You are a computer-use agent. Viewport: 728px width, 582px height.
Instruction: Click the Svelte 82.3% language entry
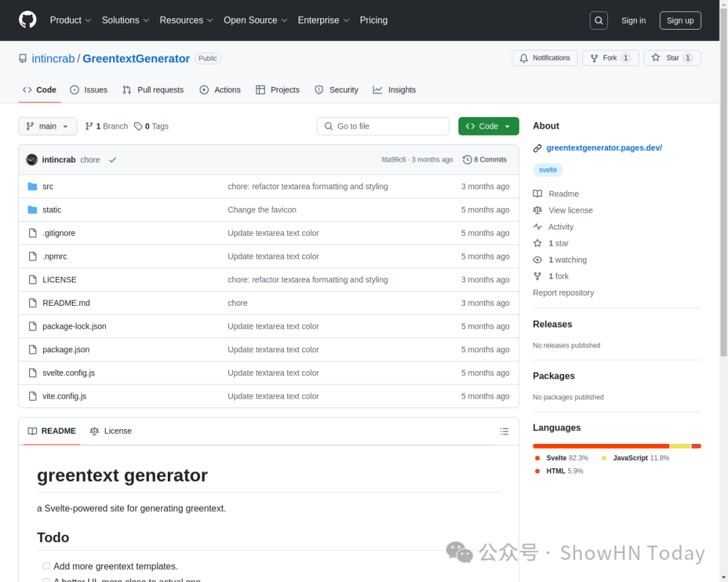coord(562,458)
